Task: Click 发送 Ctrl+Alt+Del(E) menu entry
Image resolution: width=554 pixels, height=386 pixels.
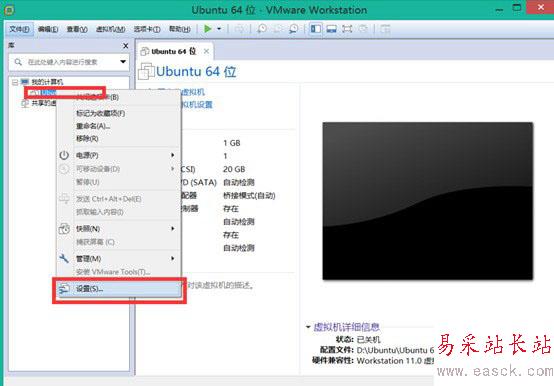Action: (119, 199)
